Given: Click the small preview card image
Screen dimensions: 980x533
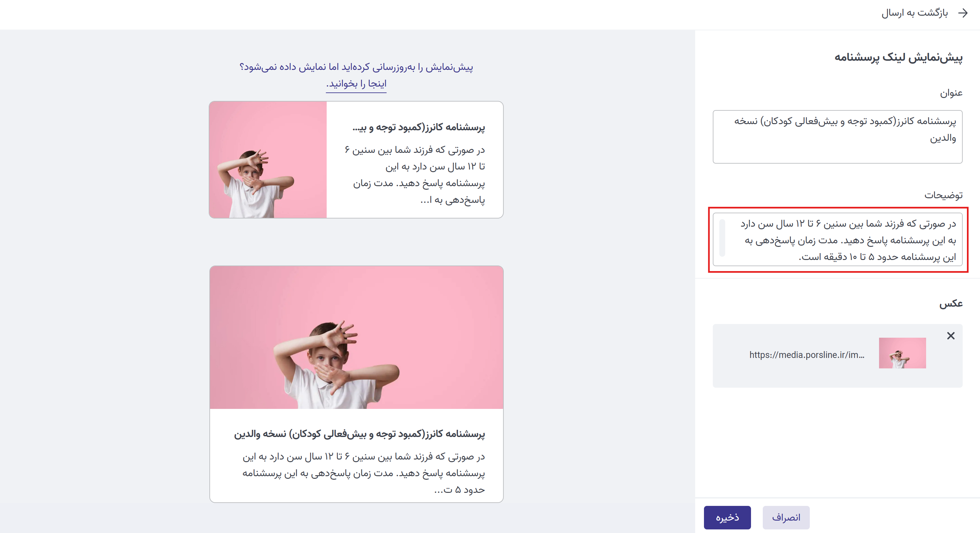Looking at the screenshot, I should 268,160.
